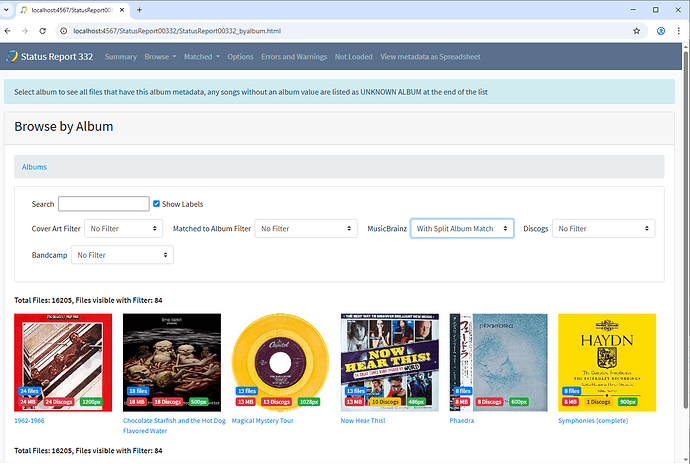Click Chocolate Starfish album cover art
This screenshot has height=464, width=690.
tap(172, 362)
